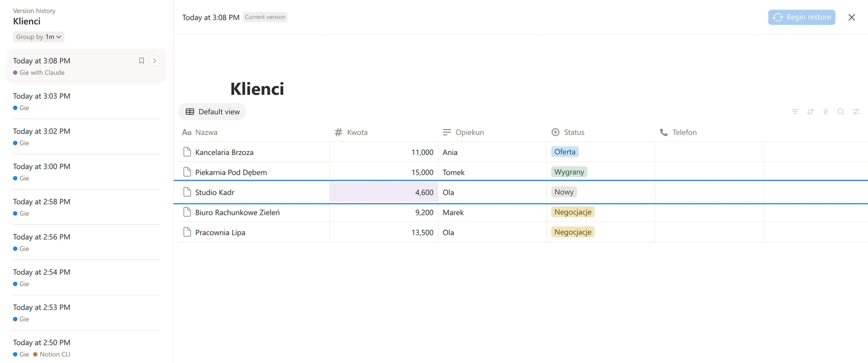Select the Today at 2:50 PM version
868x363 pixels.
pyautogui.click(x=86, y=348)
